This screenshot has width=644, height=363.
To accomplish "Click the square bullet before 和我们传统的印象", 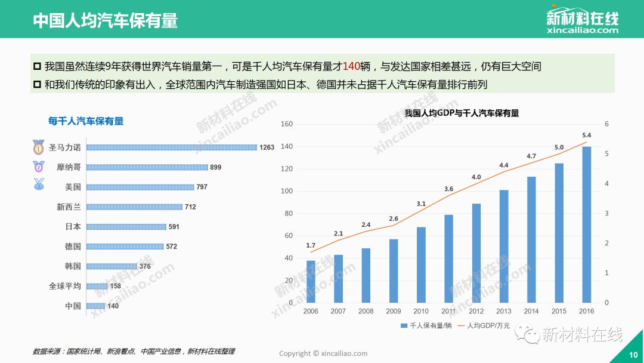I will (x=37, y=85).
